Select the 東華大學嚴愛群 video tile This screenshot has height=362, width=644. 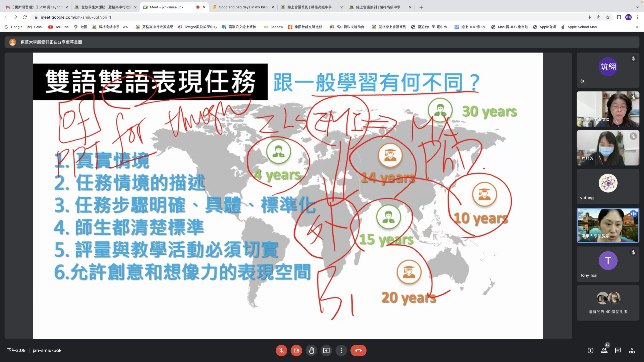coord(608,225)
